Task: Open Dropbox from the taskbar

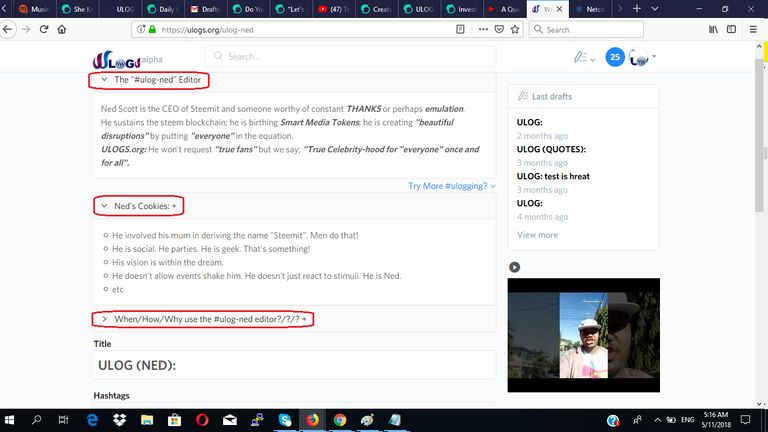Action: (120, 420)
